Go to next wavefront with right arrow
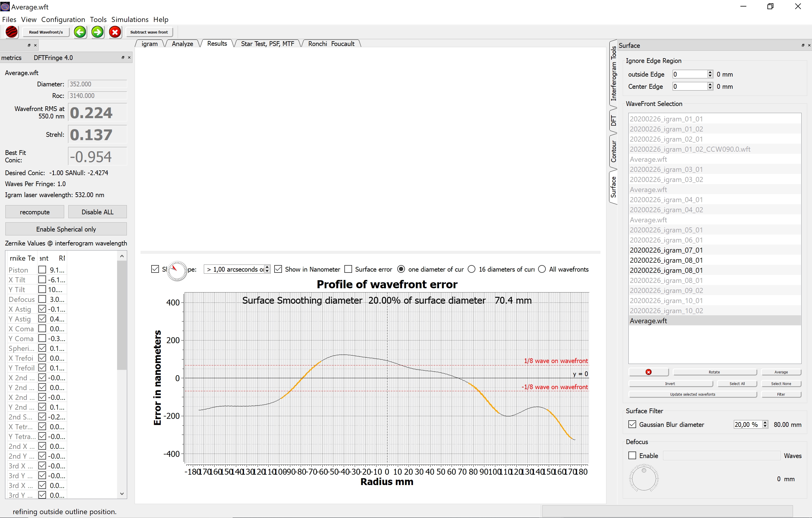The image size is (812, 518). click(97, 32)
